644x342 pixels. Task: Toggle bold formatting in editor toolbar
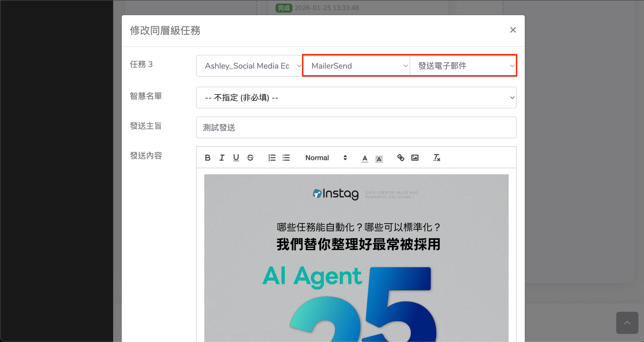208,158
